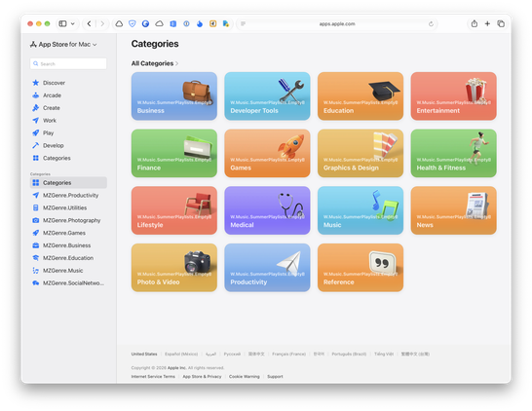The height and width of the screenshot is (411, 532).
Task: Click the MZGenre.Business briefcase icon
Action: (36, 245)
